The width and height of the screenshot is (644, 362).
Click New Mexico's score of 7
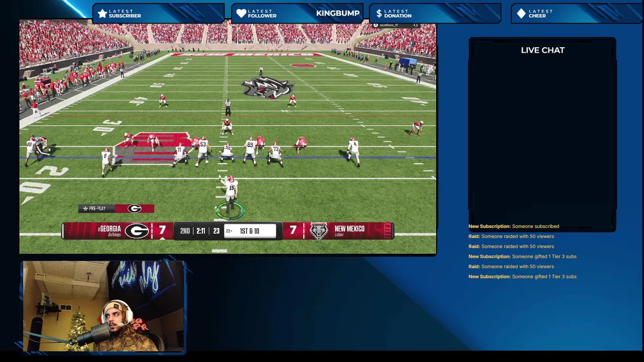point(293,230)
